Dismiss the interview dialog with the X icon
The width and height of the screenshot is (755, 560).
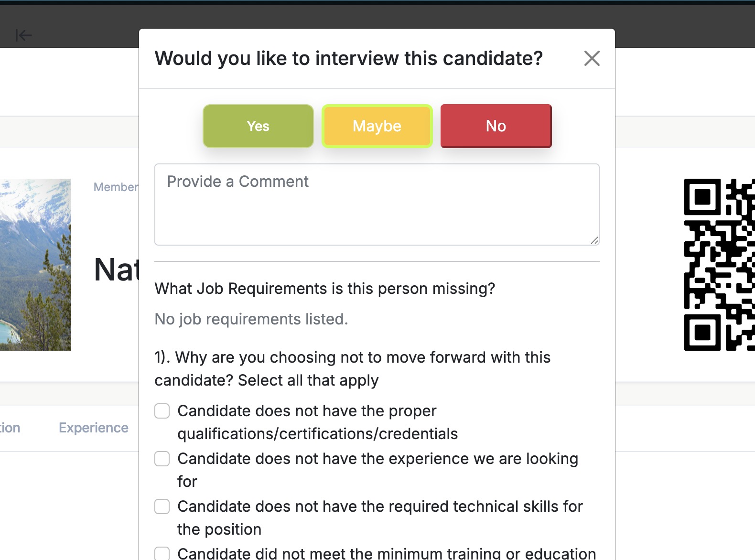coord(592,58)
